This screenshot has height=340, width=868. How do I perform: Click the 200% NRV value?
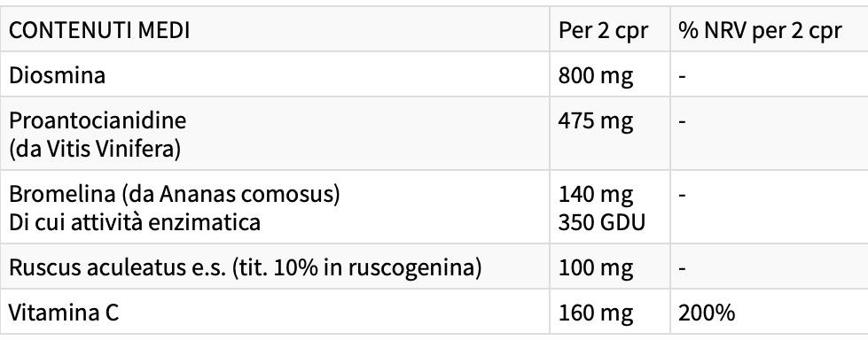pyautogui.click(x=707, y=313)
